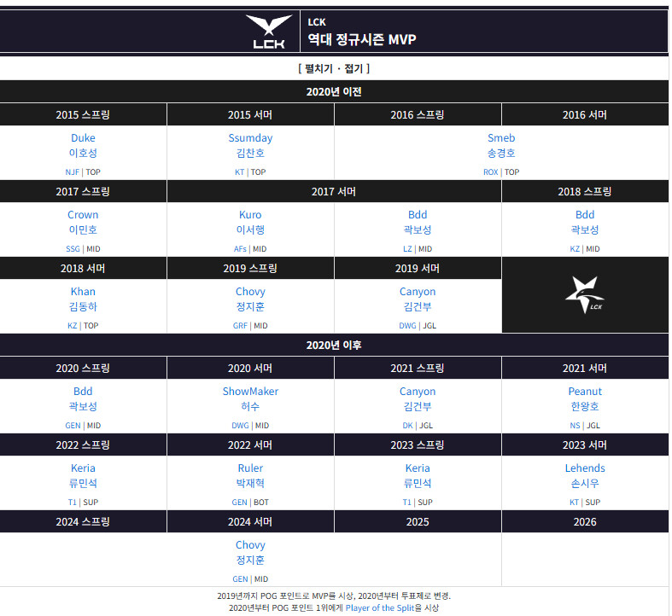
Task: Open Smeb's player page link
Action: (501, 138)
